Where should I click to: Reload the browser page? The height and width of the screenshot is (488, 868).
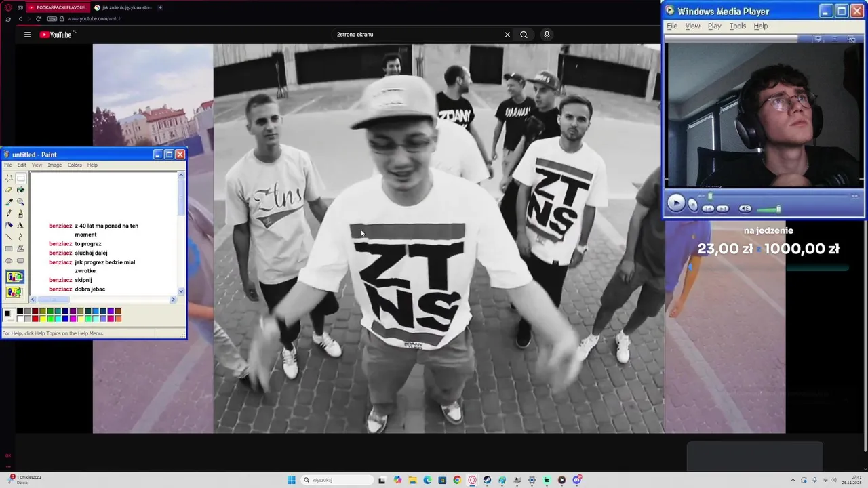[x=38, y=18]
